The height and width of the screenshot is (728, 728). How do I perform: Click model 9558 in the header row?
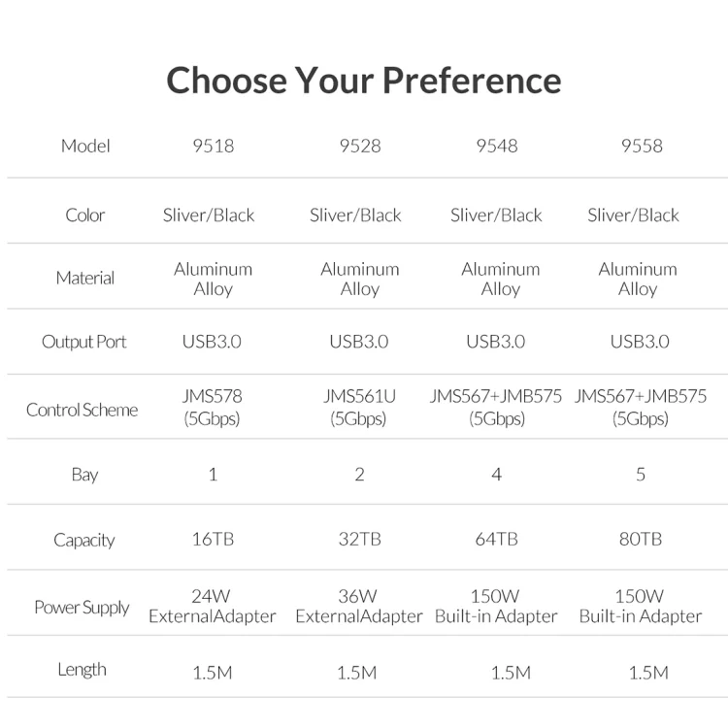[641, 146]
